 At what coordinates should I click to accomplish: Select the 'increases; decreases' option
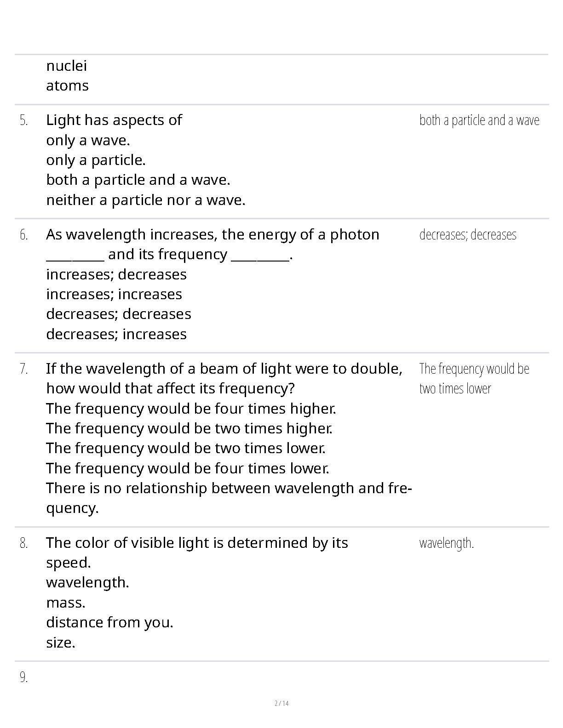point(116,274)
